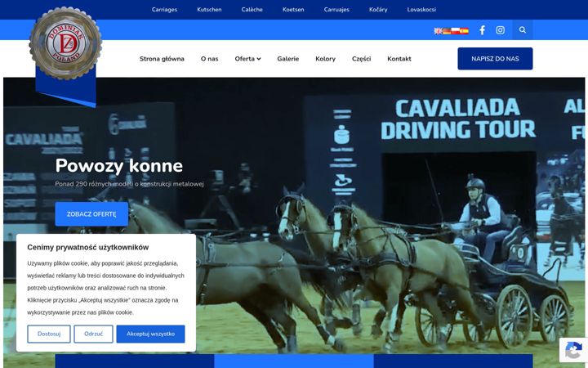
Task: Click the Kočáry top bar link
Action: [x=378, y=9]
